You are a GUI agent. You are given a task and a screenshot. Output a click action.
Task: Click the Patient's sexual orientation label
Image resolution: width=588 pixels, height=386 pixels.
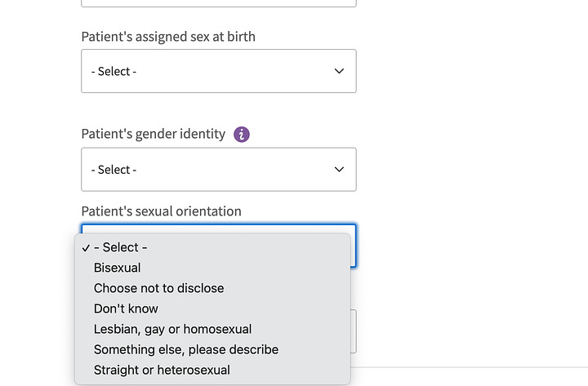[x=161, y=211]
